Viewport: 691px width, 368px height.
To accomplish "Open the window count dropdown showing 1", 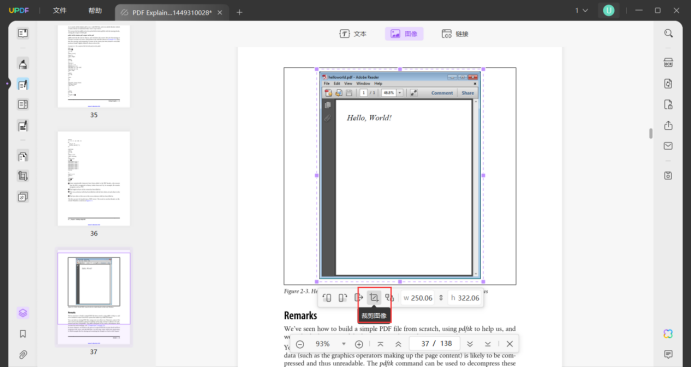I will pyautogui.click(x=581, y=11).
